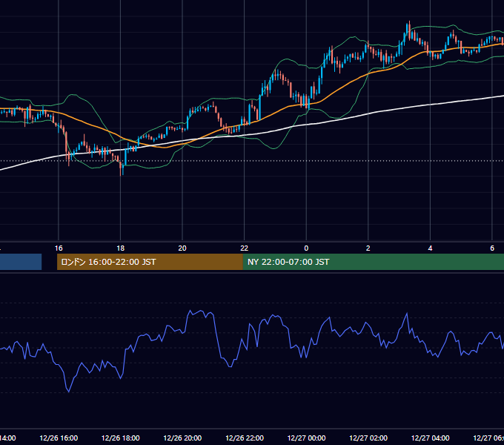
Task: Click the 12/27 04:00 date label
Action: [431, 438]
